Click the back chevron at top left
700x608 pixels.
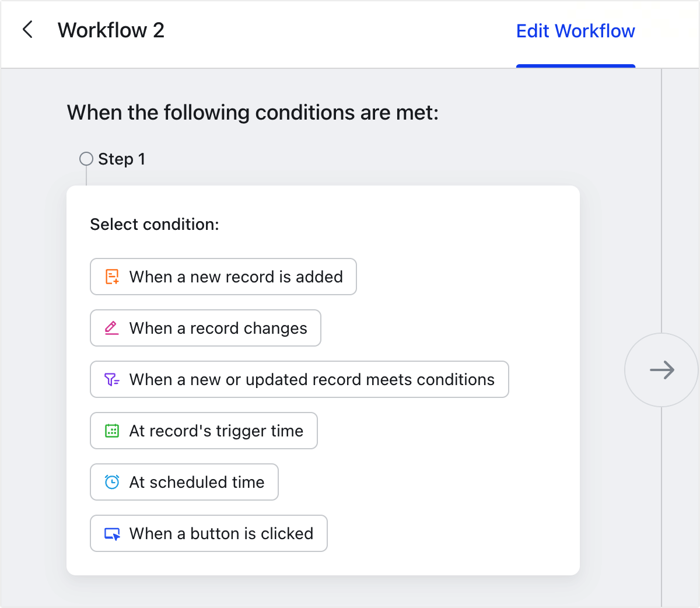(27, 30)
